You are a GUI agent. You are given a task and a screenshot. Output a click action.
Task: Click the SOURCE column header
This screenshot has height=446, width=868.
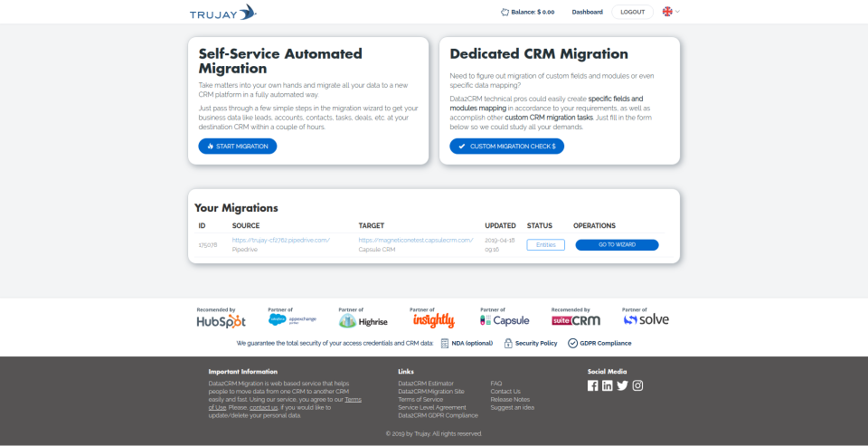coord(246,226)
